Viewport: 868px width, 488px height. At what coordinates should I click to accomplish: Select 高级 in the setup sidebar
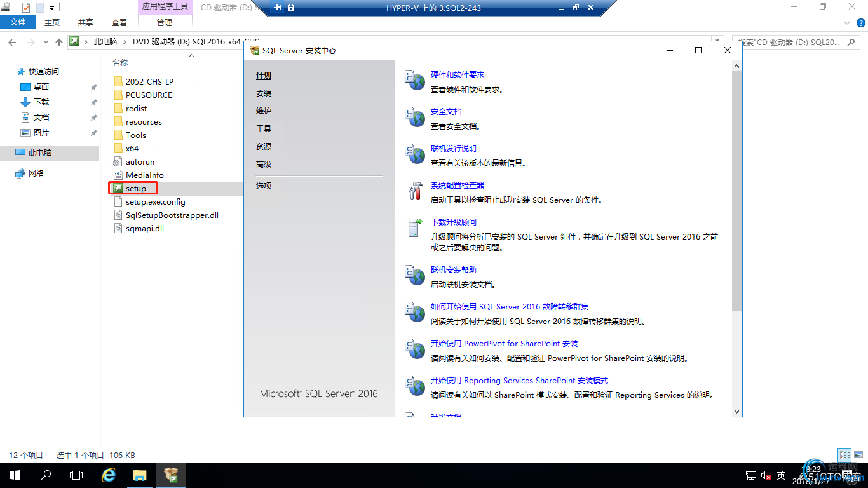[x=264, y=165]
